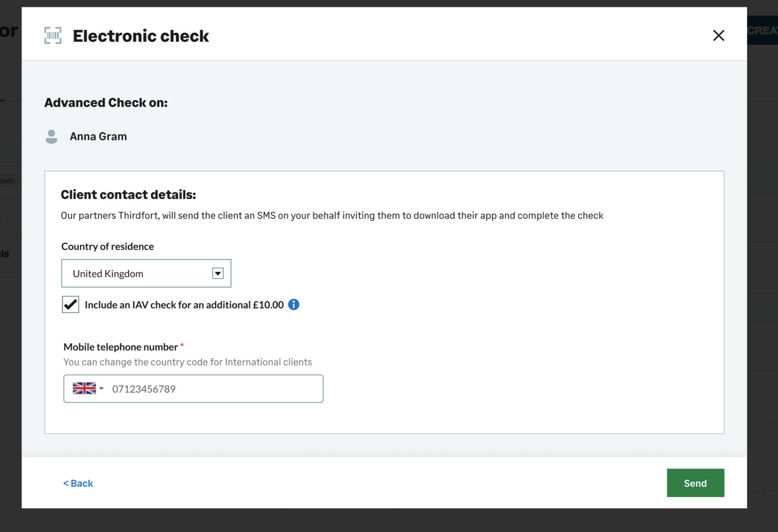Viewport: 778px width, 532px height.
Task: Focus the mobile telephone number field
Action: pyautogui.click(x=213, y=389)
